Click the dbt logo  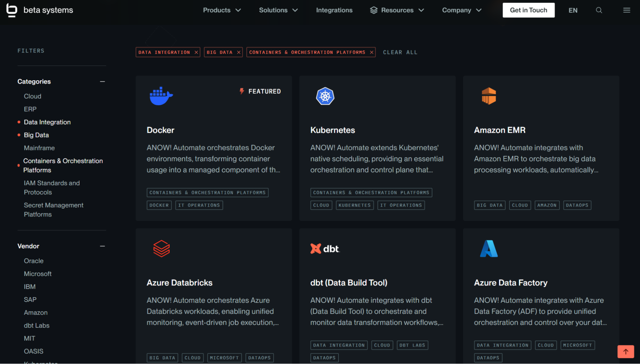pyautogui.click(x=325, y=249)
